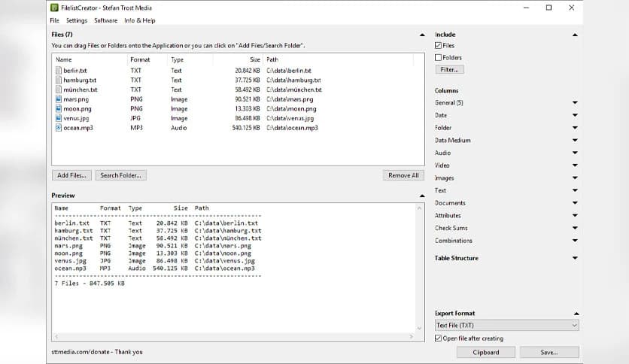Expand the Data Medium columns group
This screenshot has width=629, height=364.
(x=575, y=141)
